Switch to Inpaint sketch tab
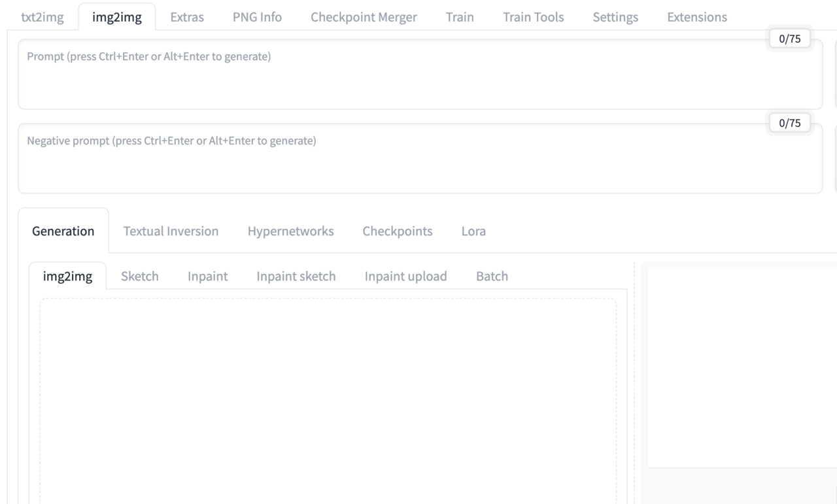This screenshot has width=837, height=504. (296, 276)
